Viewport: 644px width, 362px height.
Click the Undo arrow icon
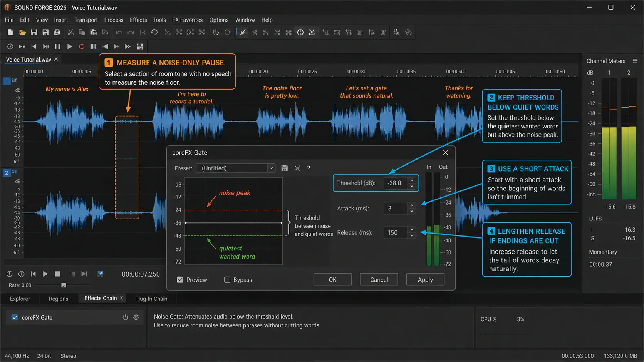click(119, 33)
